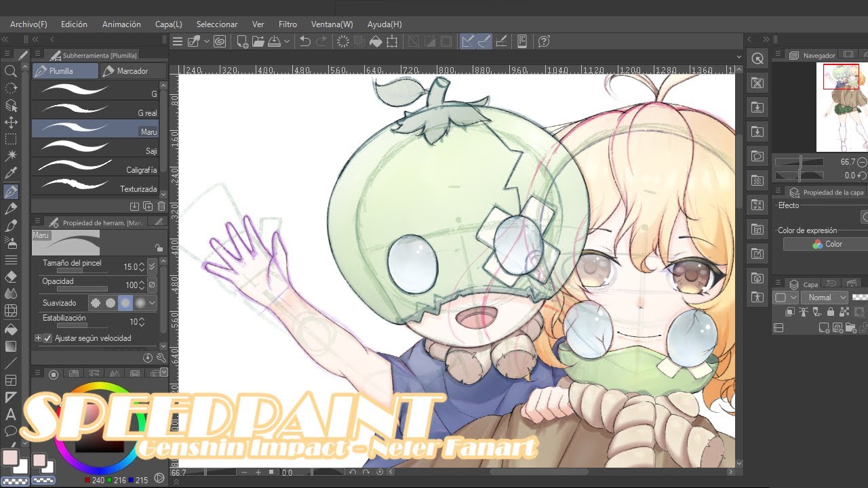This screenshot has height=488, width=868.
Task: Select the G real sub tool
Action: point(96,110)
